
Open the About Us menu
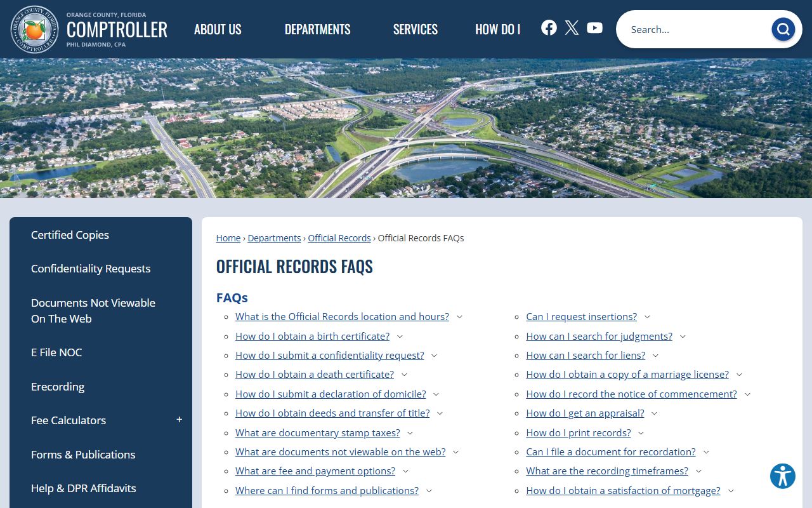(x=218, y=29)
